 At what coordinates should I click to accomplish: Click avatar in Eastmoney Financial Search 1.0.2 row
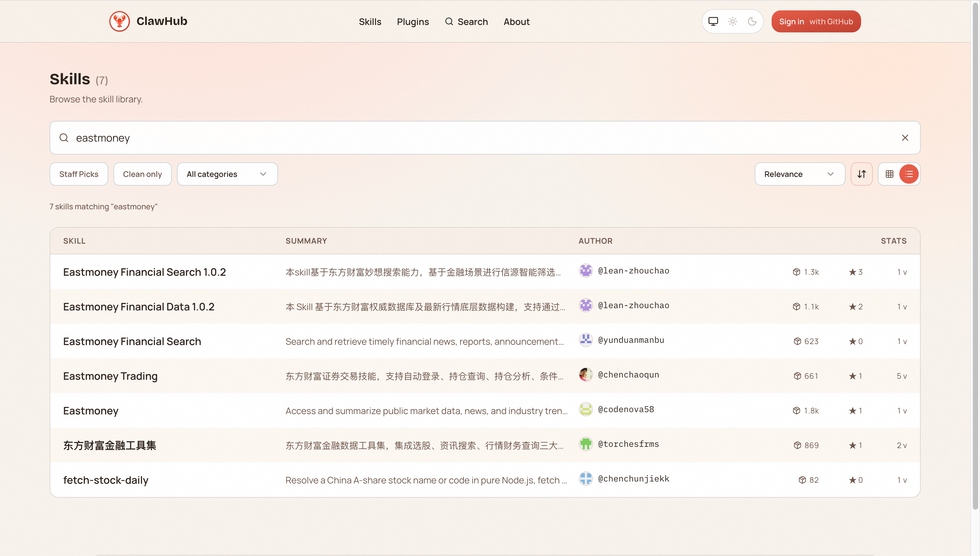[x=586, y=271]
